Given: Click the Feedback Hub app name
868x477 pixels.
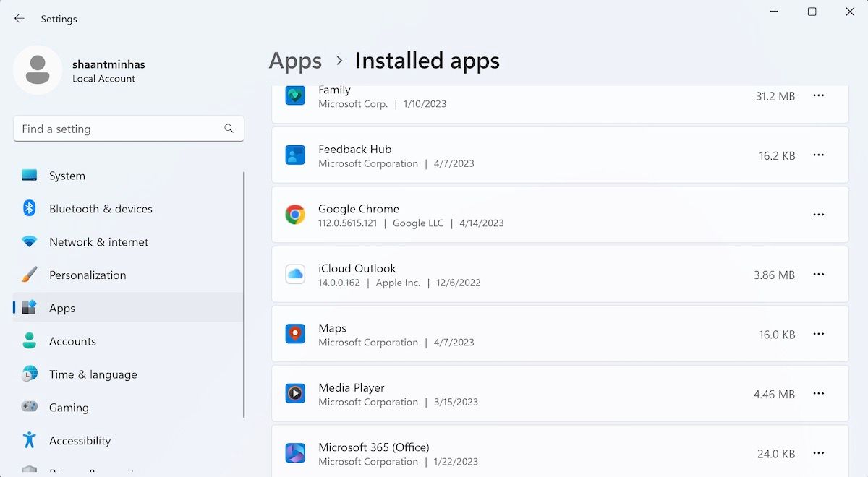Looking at the screenshot, I should [x=354, y=149].
